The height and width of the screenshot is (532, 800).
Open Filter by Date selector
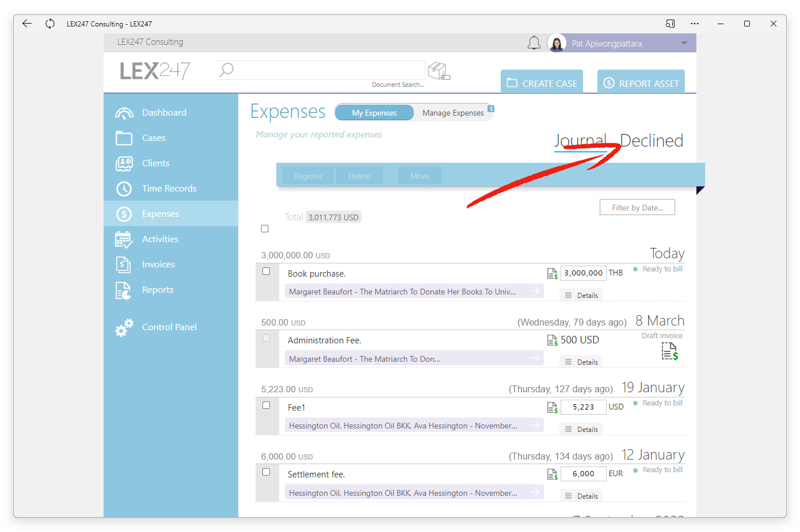pyautogui.click(x=637, y=208)
